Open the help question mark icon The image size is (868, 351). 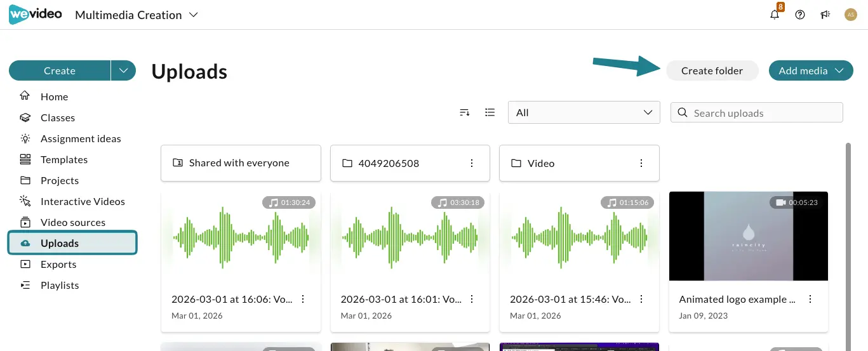(800, 15)
